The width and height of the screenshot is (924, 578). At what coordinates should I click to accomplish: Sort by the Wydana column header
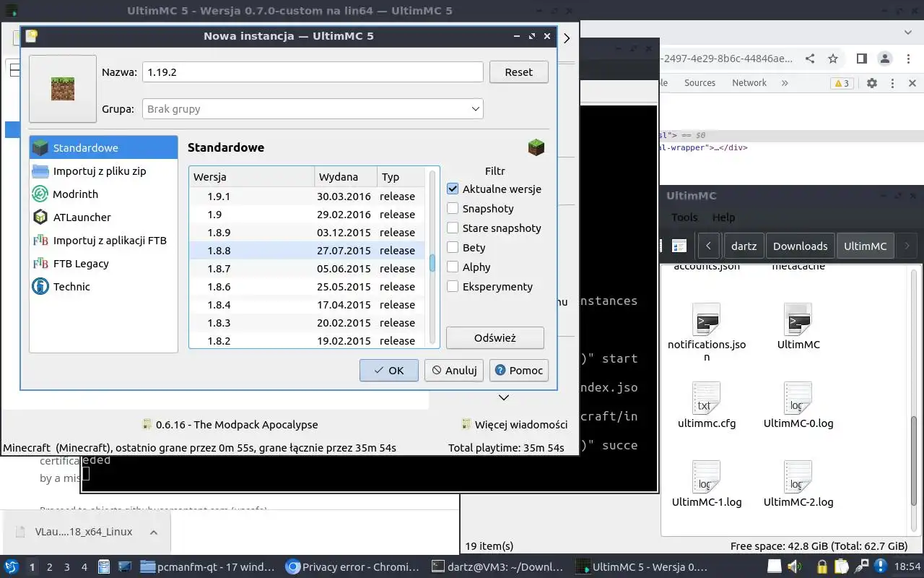point(346,177)
